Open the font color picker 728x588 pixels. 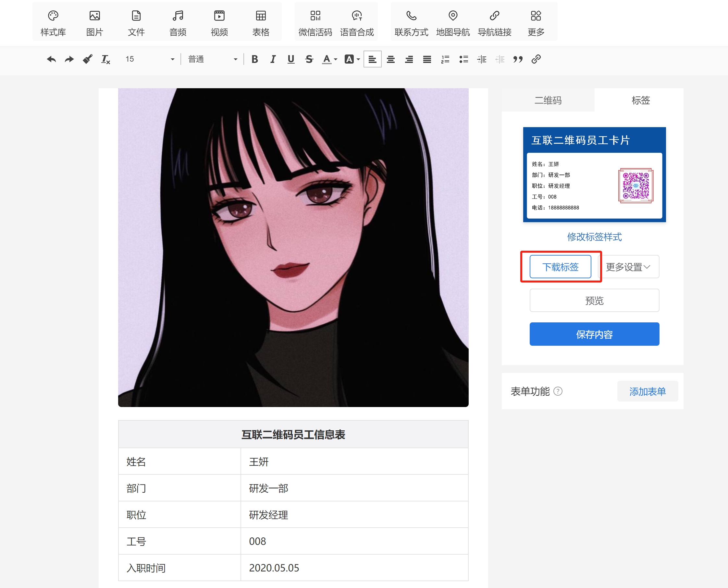(x=329, y=59)
